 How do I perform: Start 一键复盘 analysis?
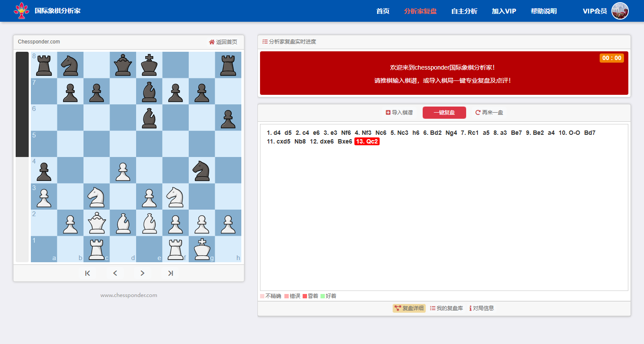pyautogui.click(x=444, y=113)
